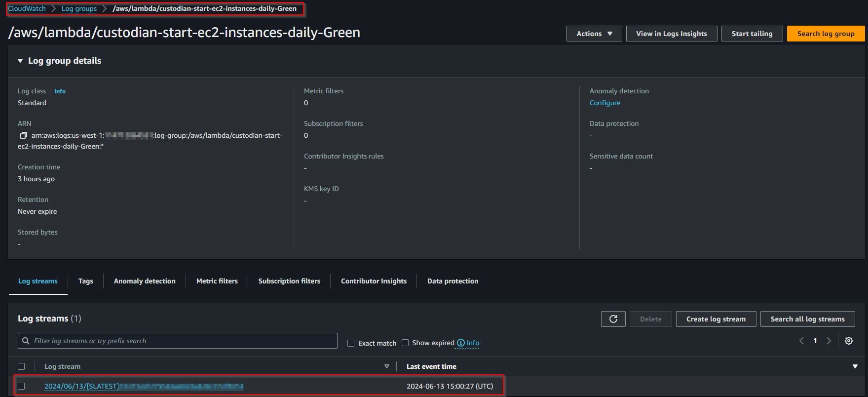Click the 3 hours ago creation time
This screenshot has width=868, height=397.
click(36, 179)
